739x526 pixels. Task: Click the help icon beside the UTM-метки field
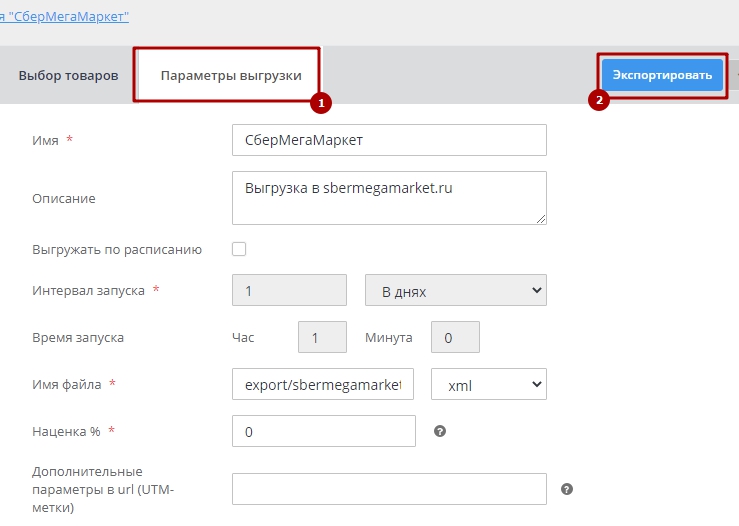pyautogui.click(x=567, y=489)
